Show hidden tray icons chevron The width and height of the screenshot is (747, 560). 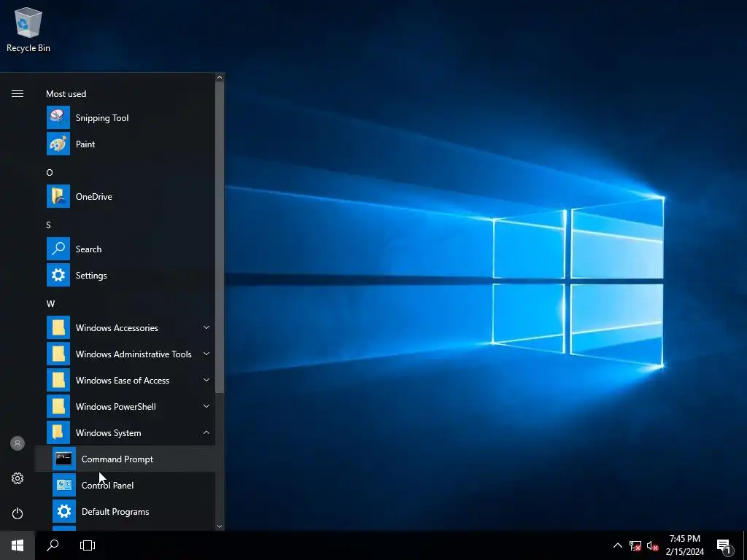[617, 545]
